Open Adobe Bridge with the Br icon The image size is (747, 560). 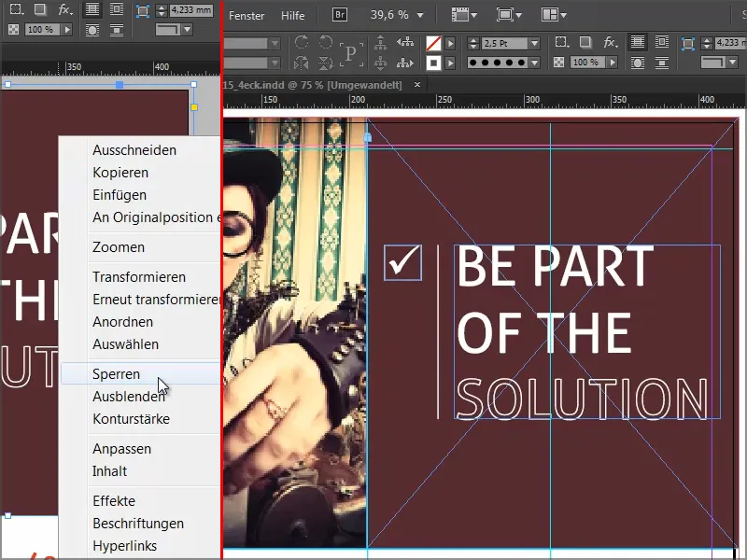click(x=340, y=15)
